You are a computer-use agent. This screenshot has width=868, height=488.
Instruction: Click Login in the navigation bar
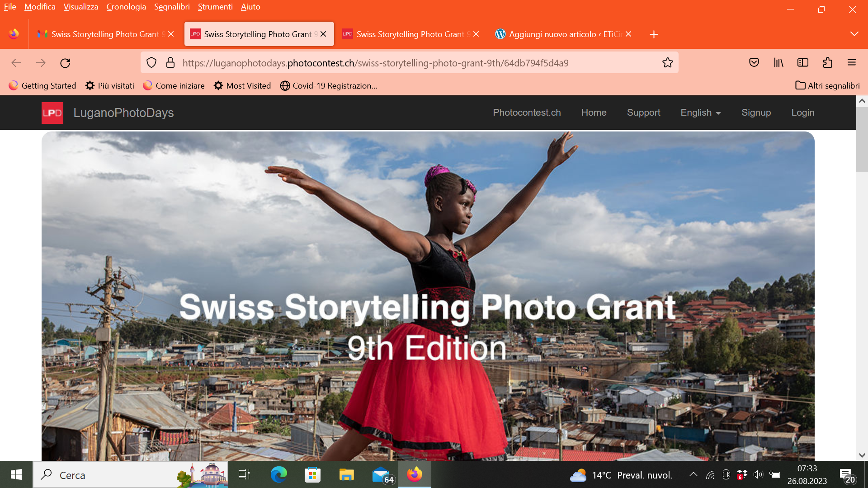pos(802,113)
